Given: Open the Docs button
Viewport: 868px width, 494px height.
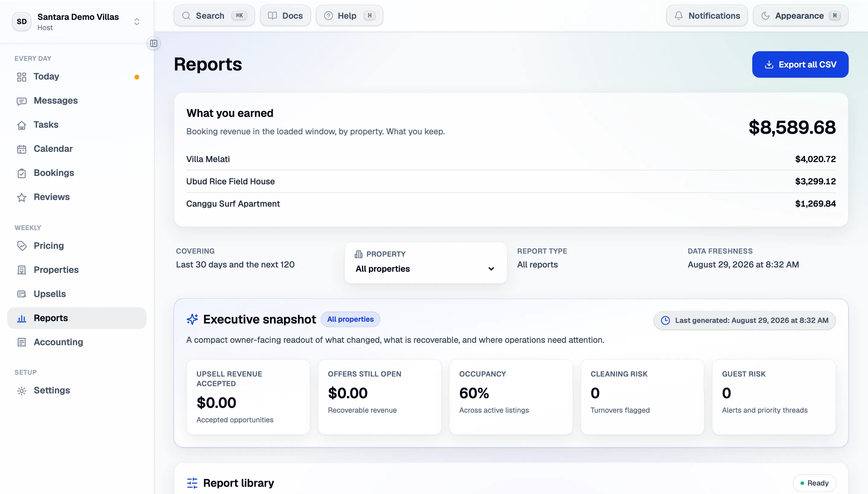Looking at the screenshot, I should click(x=285, y=16).
